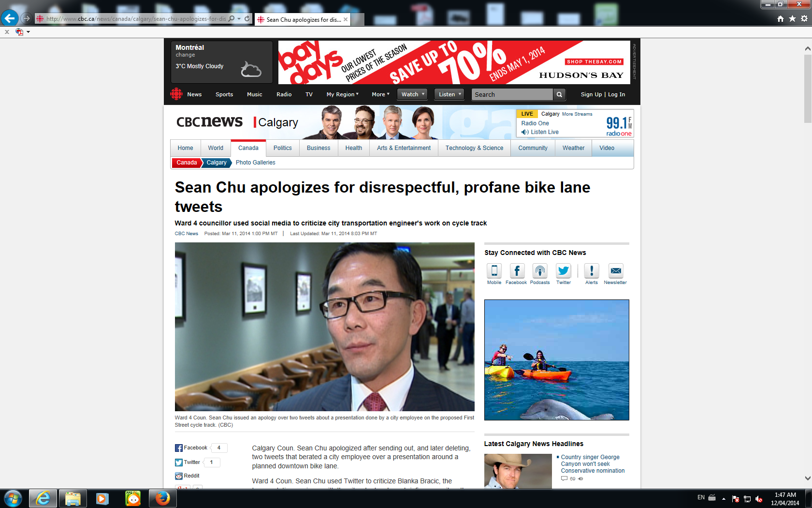Switch to the Politics section tab
812x508 pixels.
coord(283,148)
